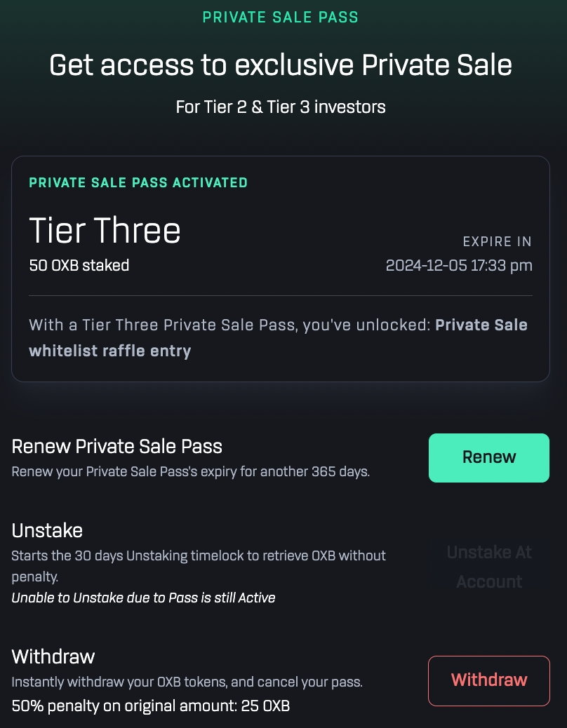
Task: Click the Tier Three title in the card
Action: click(x=105, y=230)
